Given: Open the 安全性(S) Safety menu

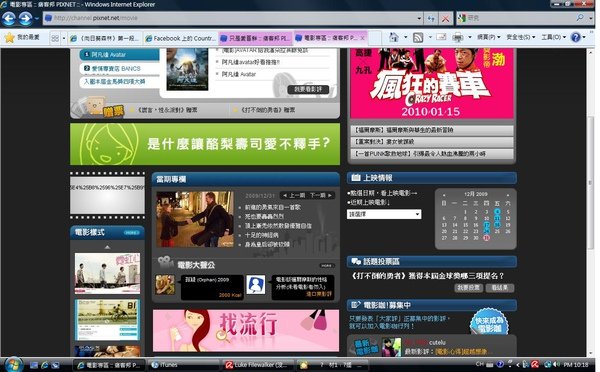Looking at the screenshot, I should (x=520, y=37).
